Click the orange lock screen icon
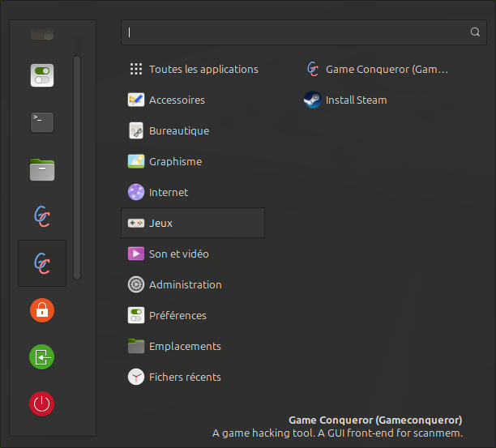Image resolution: width=496 pixels, height=448 pixels. point(42,309)
